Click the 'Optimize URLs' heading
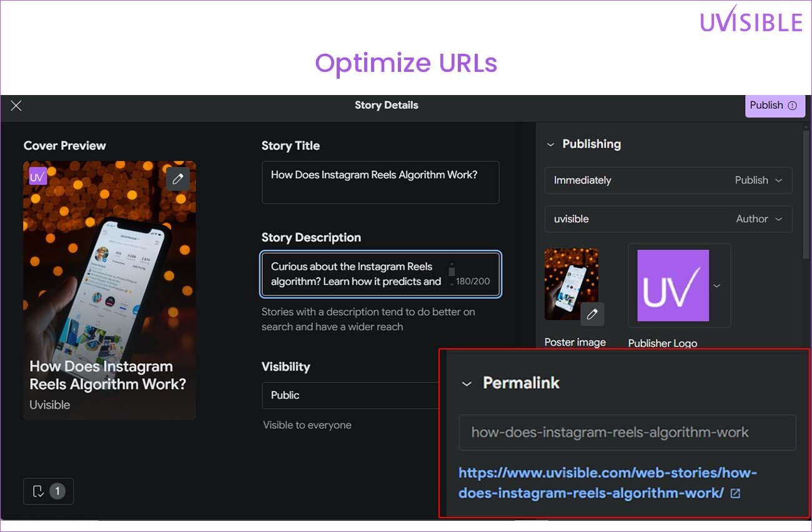The image size is (812, 532). 406,63
